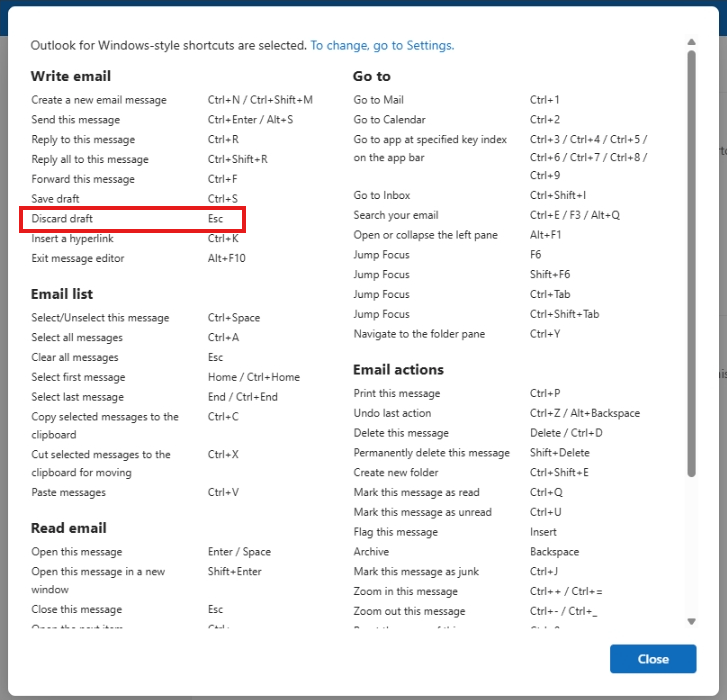Click "Permanently delete this message" entry

coord(431,452)
